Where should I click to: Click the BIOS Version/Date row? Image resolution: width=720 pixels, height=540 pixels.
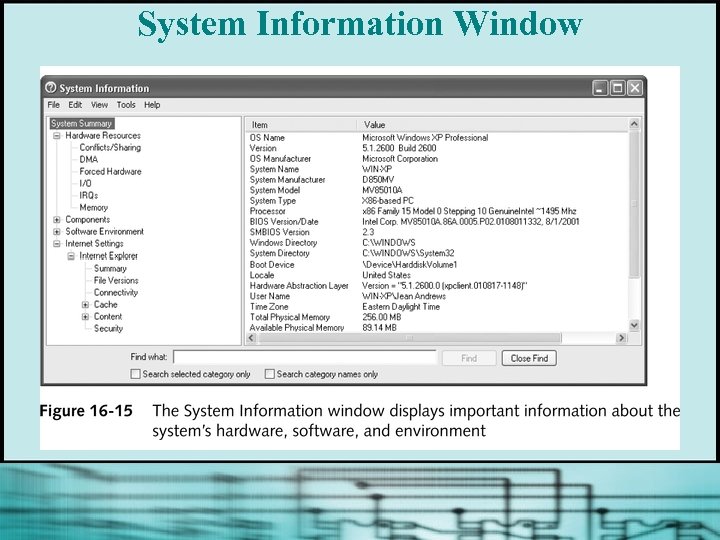437,222
